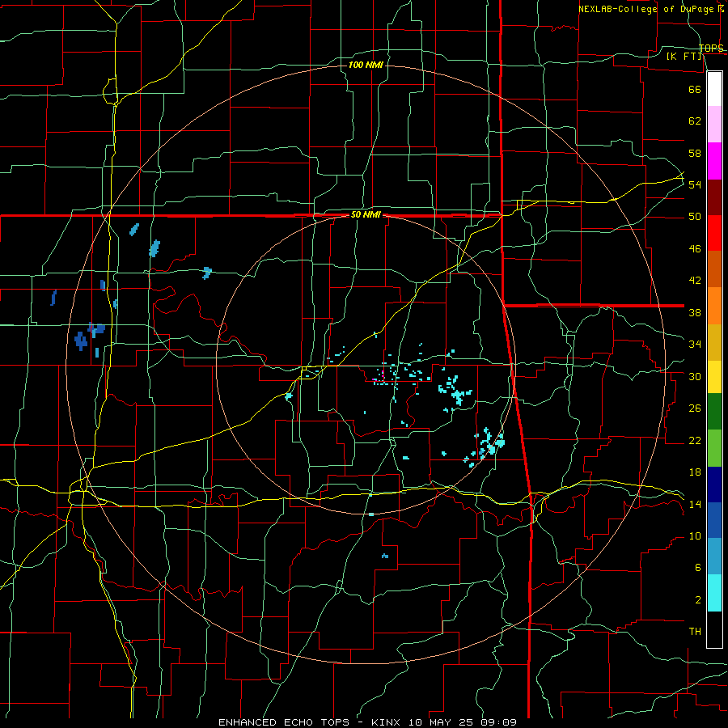Click the cyan legend swatch
This screenshot has height=728, width=728.
(714, 593)
